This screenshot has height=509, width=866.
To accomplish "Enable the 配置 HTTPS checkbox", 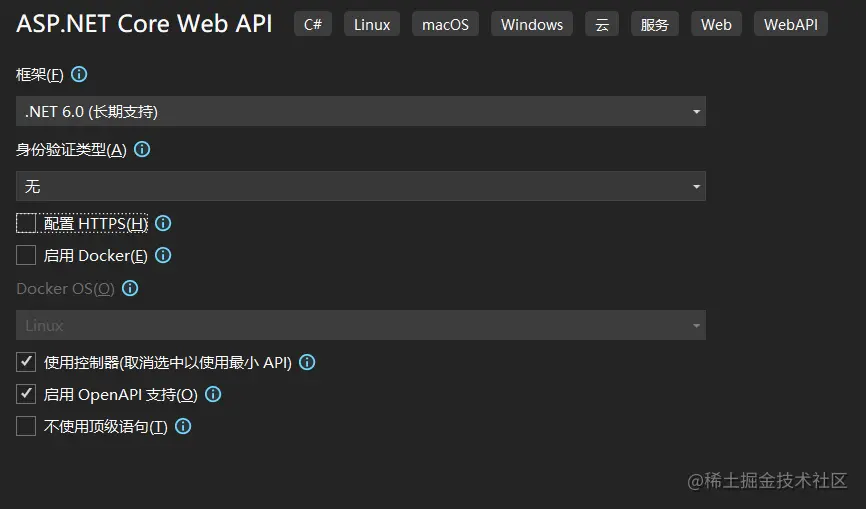I will pos(26,223).
